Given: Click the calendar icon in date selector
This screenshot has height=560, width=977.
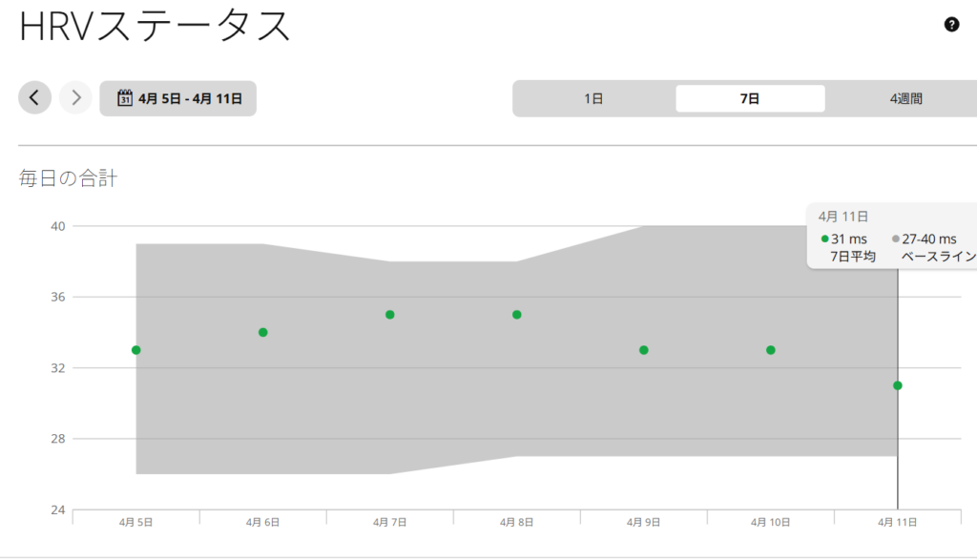Looking at the screenshot, I should 124,98.
